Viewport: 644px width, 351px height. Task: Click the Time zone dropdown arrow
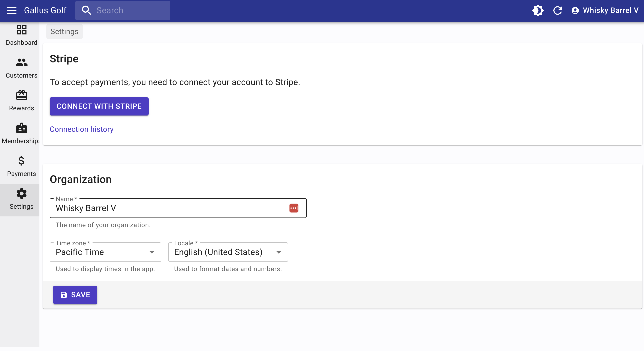point(152,252)
